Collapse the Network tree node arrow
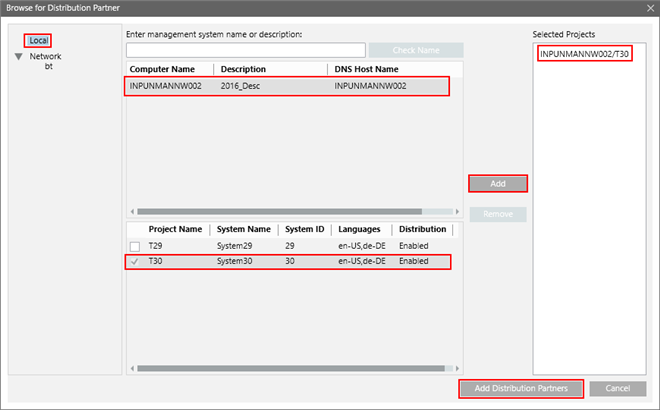 click(x=19, y=57)
